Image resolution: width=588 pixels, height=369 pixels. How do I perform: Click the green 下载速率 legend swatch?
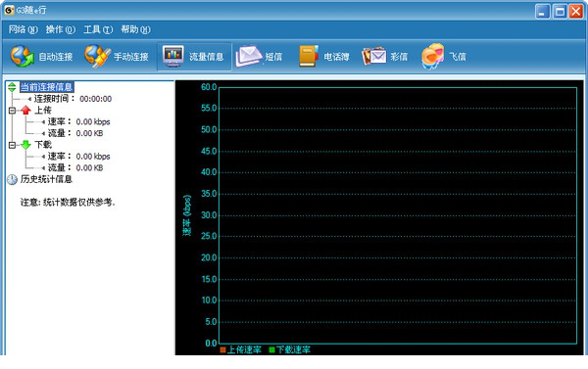(271, 349)
